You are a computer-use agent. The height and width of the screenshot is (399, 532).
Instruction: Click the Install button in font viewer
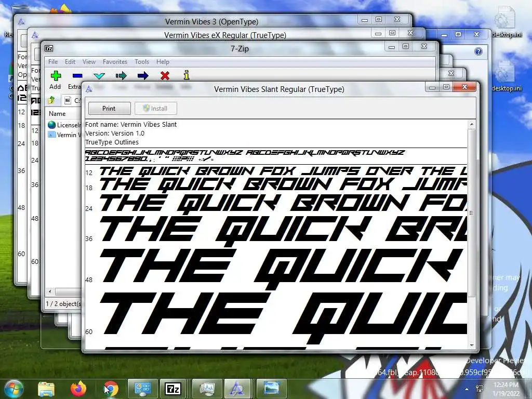(x=156, y=108)
